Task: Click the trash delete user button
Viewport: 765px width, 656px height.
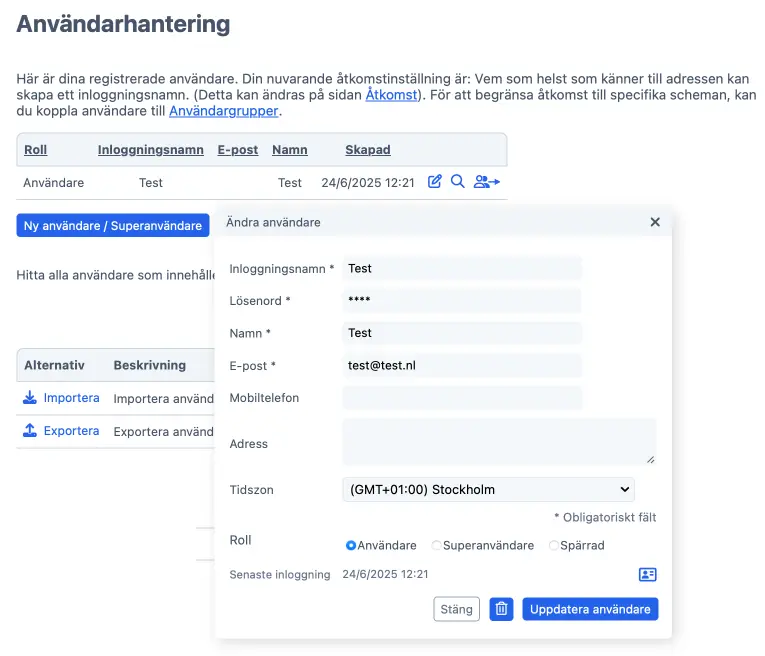Action: point(502,609)
